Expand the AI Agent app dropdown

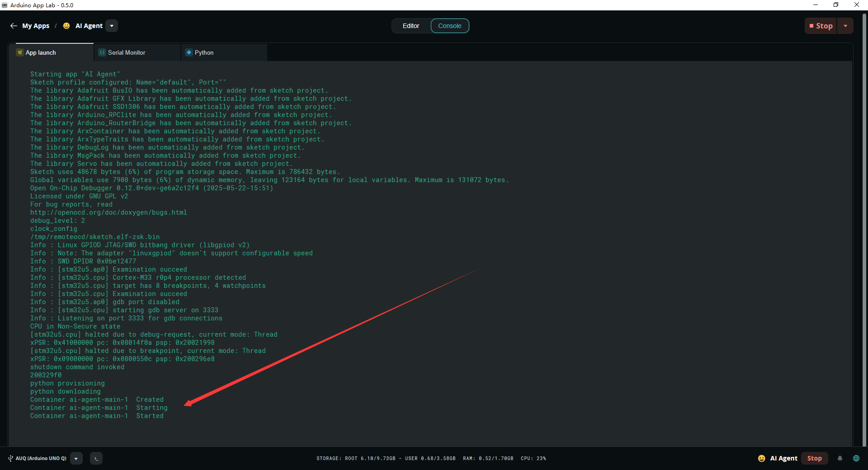click(112, 26)
